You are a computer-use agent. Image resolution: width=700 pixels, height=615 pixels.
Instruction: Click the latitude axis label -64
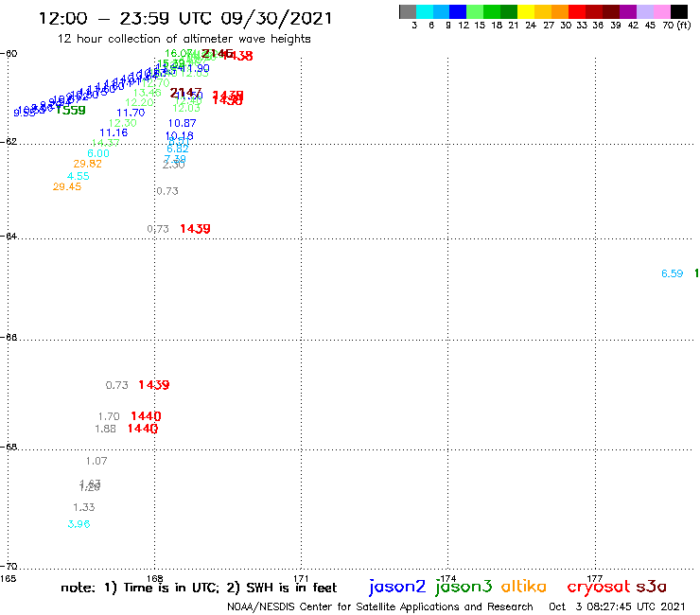[9, 236]
